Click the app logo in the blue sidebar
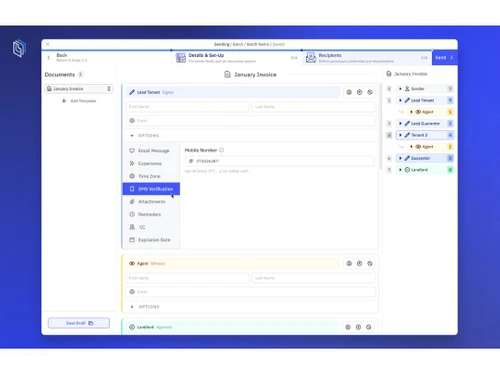Image resolution: width=500 pixels, height=375 pixels. (x=19, y=48)
